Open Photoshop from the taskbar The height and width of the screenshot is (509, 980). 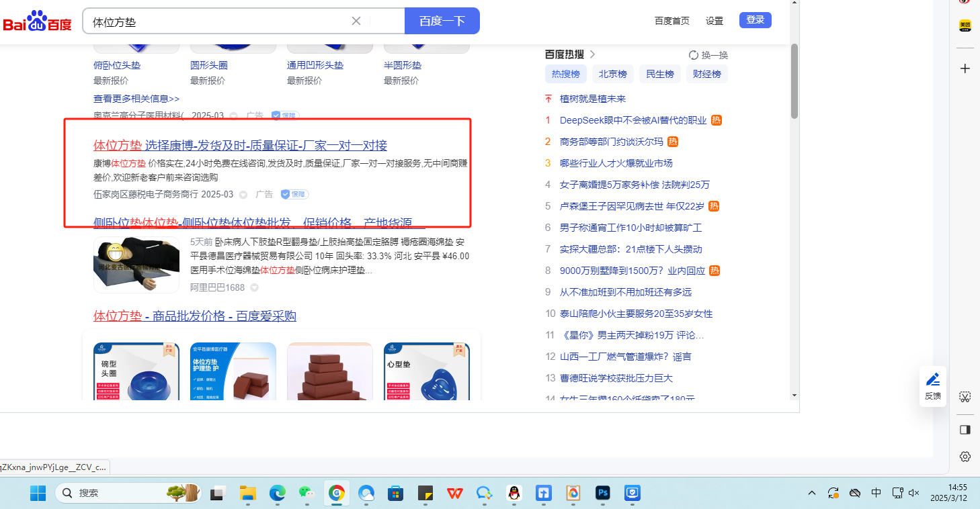(602, 493)
